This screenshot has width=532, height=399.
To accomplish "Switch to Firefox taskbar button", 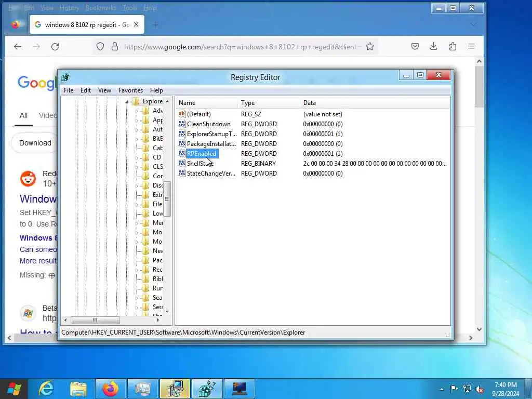I will coord(111,389).
